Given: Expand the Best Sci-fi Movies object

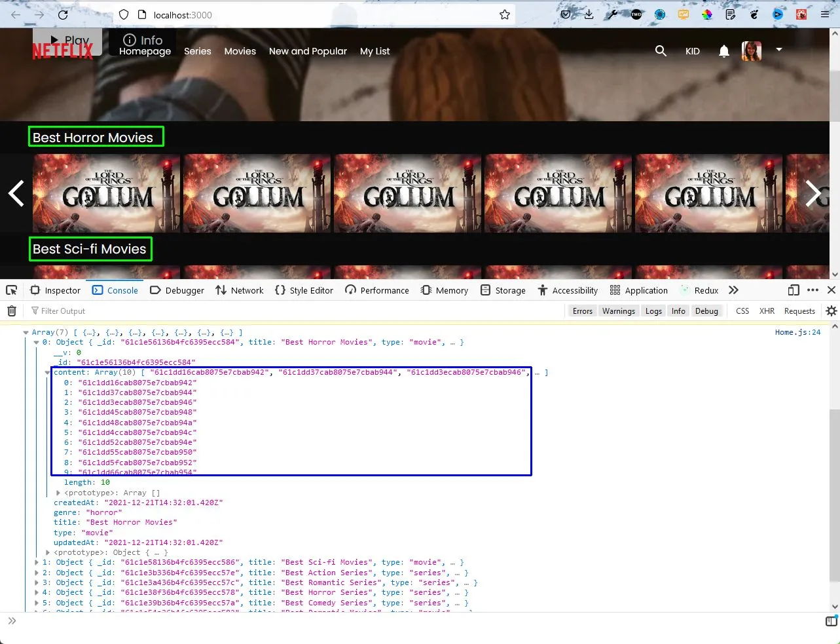Looking at the screenshot, I should (x=37, y=562).
